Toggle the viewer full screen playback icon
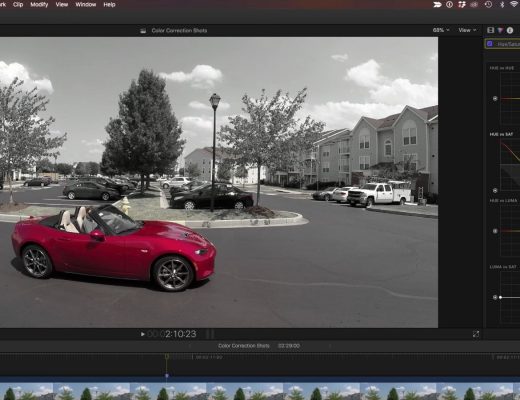This screenshot has height=400, width=520. coord(476,334)
